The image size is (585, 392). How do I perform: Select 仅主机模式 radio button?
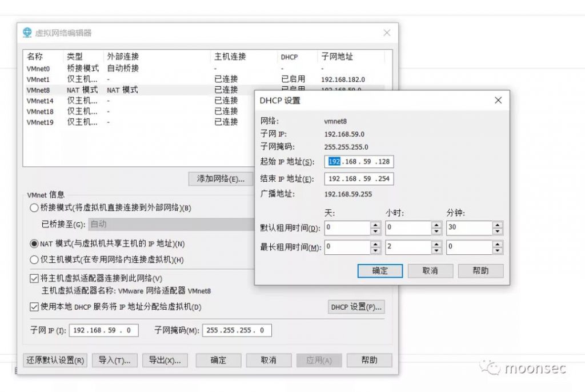tap(34, 259)
